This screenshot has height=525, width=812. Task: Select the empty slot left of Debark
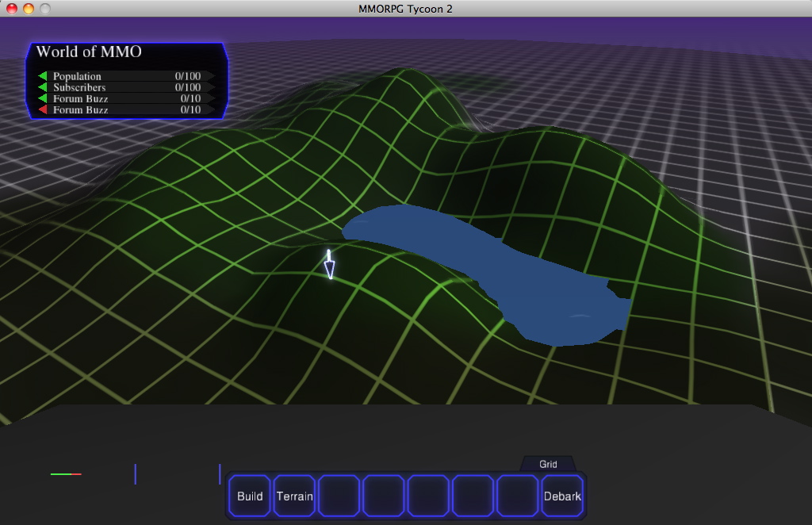pos(518,496)
